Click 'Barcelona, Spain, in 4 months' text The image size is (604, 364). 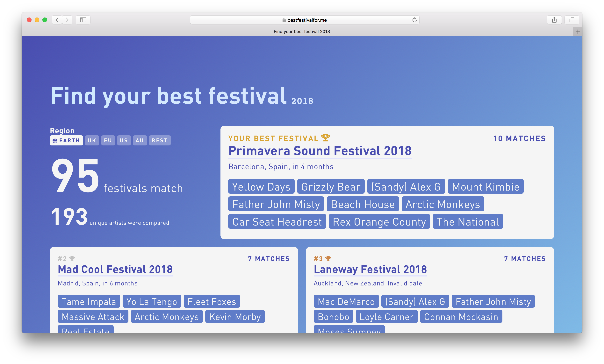pyautogui.click(x=281, y=167)
